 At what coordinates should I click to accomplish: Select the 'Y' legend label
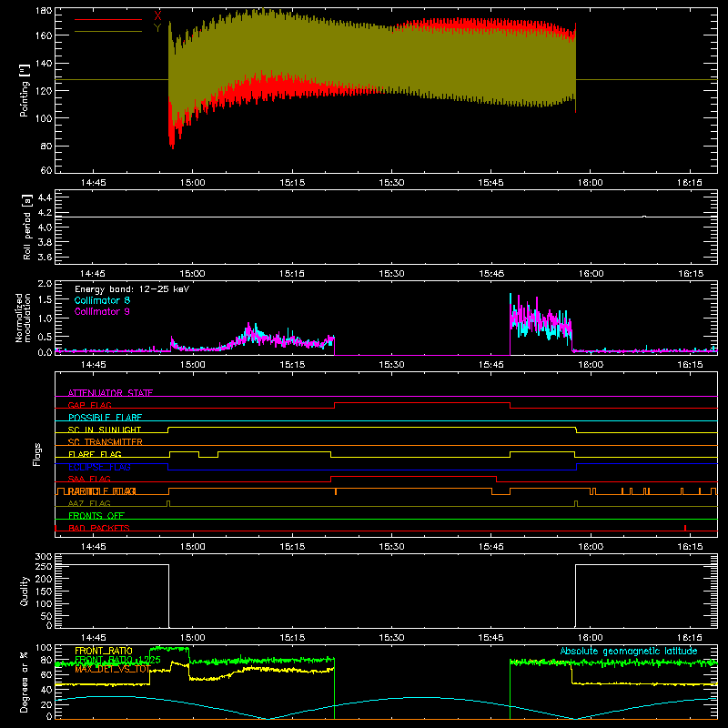[x=157, y=28]
